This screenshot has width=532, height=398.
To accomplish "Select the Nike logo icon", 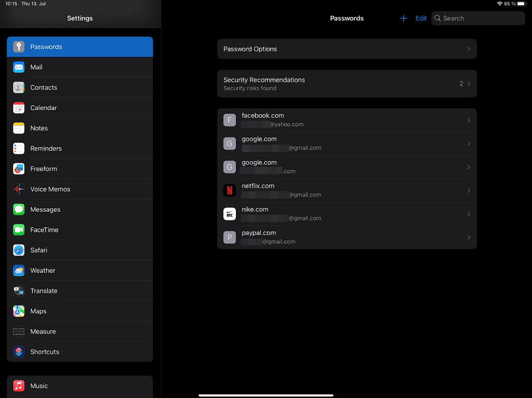I will [230, 214].
